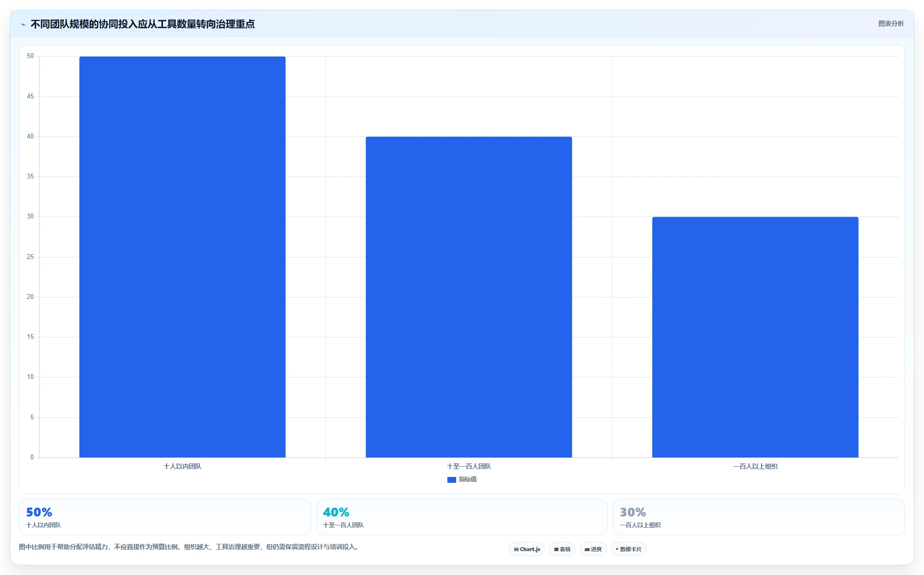Image resolution: width=924 pixels, height=575 pixels.
Task: Click the 指标值 legend label
Action: (468, 479)
